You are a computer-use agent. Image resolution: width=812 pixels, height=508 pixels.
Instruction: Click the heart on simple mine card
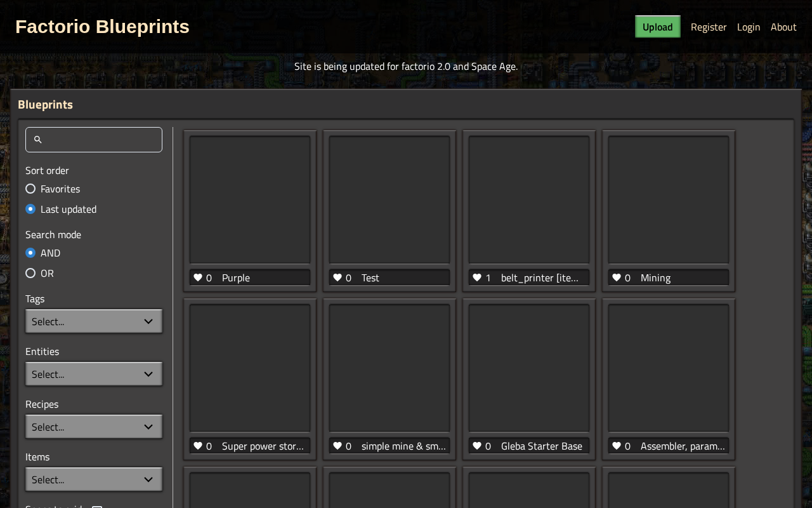click(x=337, y=446)
